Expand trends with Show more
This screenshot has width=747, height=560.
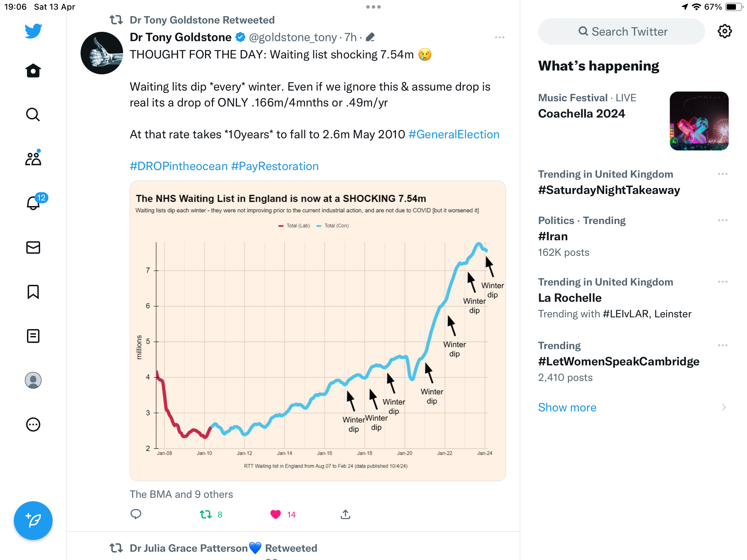[567, 407]
